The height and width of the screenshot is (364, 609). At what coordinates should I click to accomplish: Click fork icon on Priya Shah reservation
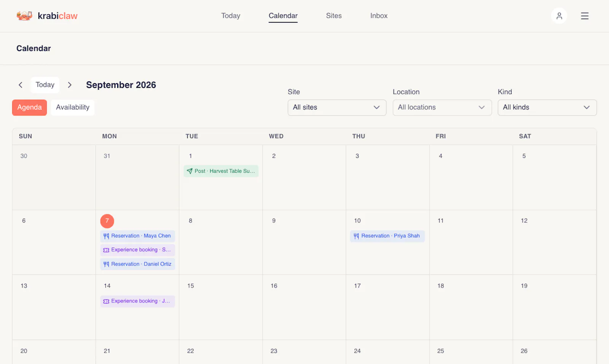[356, 236]
